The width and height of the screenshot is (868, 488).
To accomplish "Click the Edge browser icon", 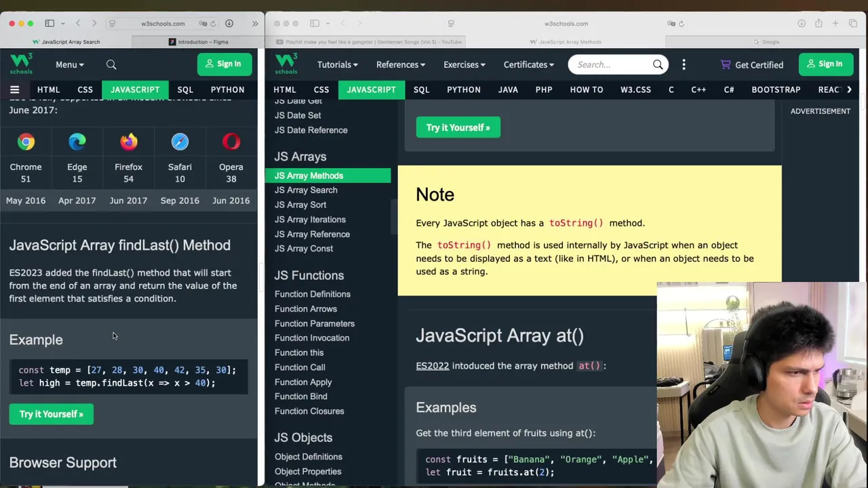I will click(x=77, y=142).
